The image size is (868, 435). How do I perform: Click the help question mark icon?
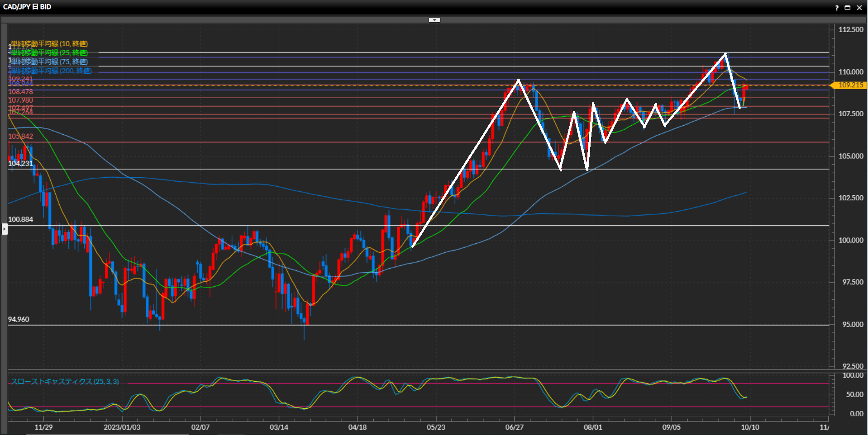pos(837,8)
